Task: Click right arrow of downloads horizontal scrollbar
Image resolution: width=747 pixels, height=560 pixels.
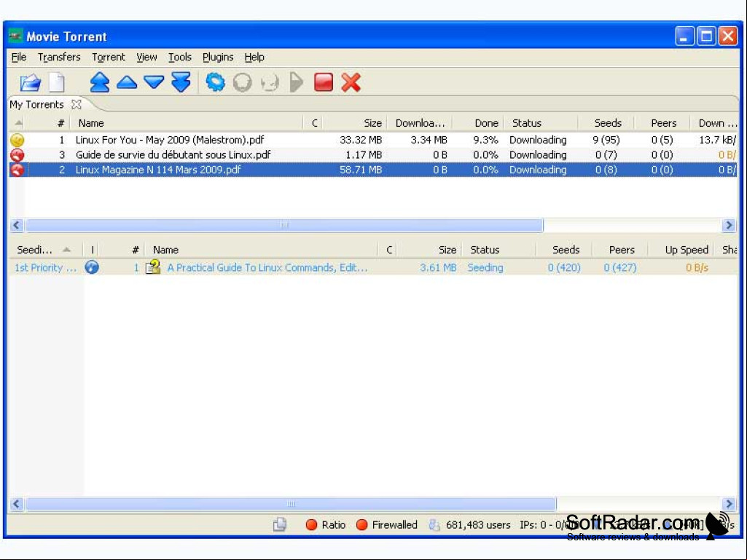Action: [729, 225]
